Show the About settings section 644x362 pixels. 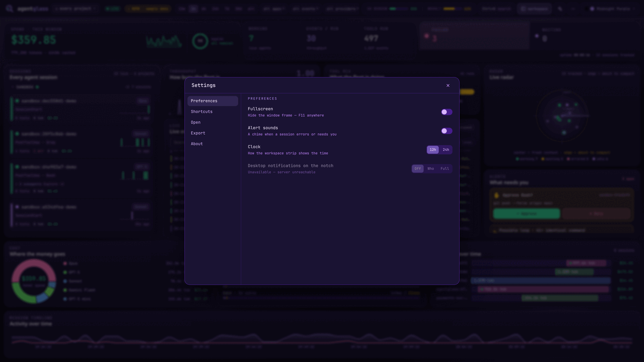(213, 144)
